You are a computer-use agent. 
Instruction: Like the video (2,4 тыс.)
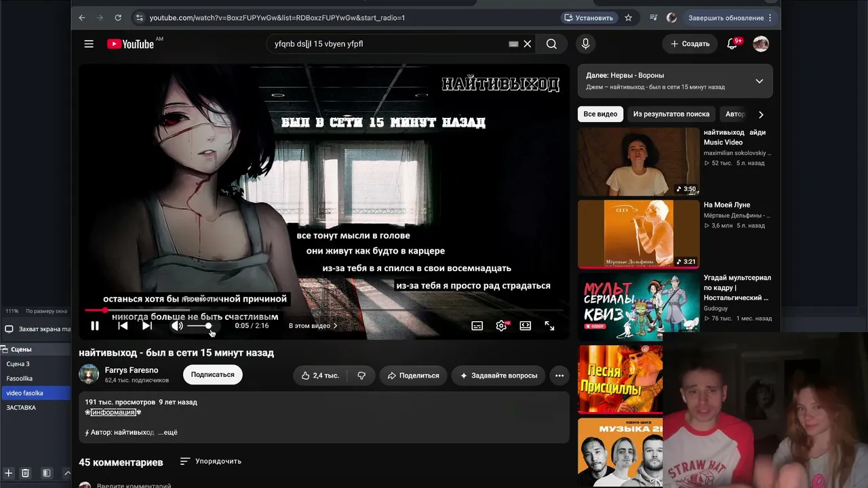click(320, 375)
